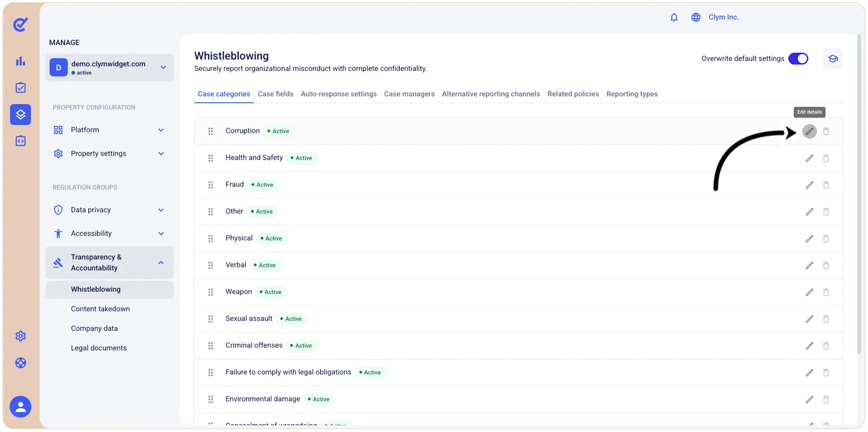Edit the Health and Safety category

pyautogui.click(x=809, y=158)
